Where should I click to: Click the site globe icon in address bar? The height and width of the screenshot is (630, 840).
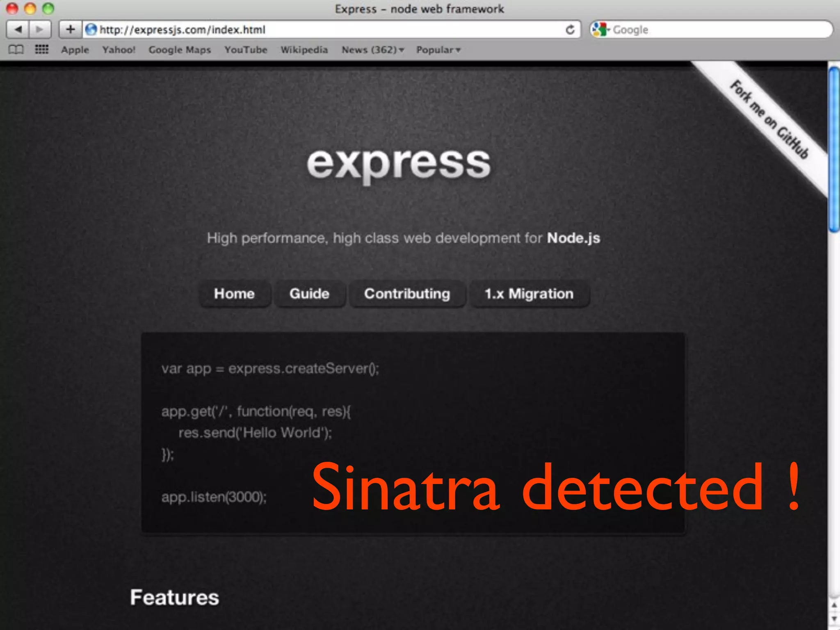click(x=91, y=30)
